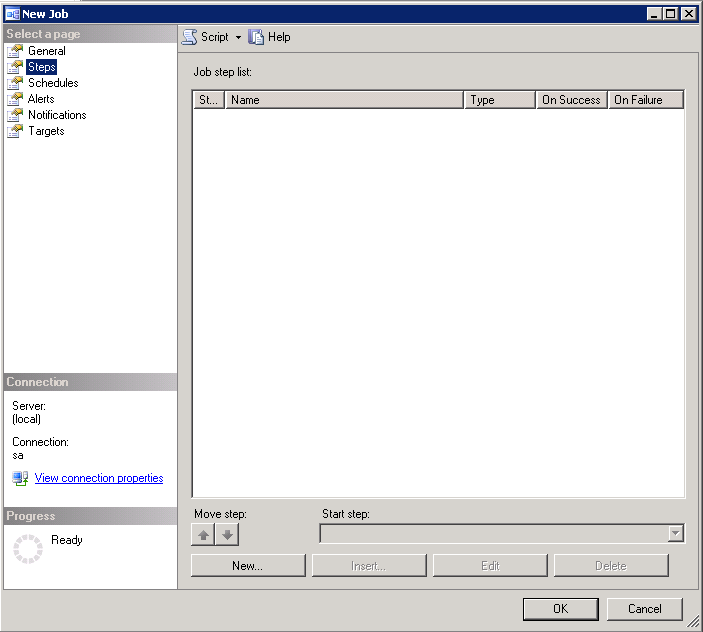The width and height of the screenshot is (703, 632).
Task: Close the New Job window
Action: [688, 14]
